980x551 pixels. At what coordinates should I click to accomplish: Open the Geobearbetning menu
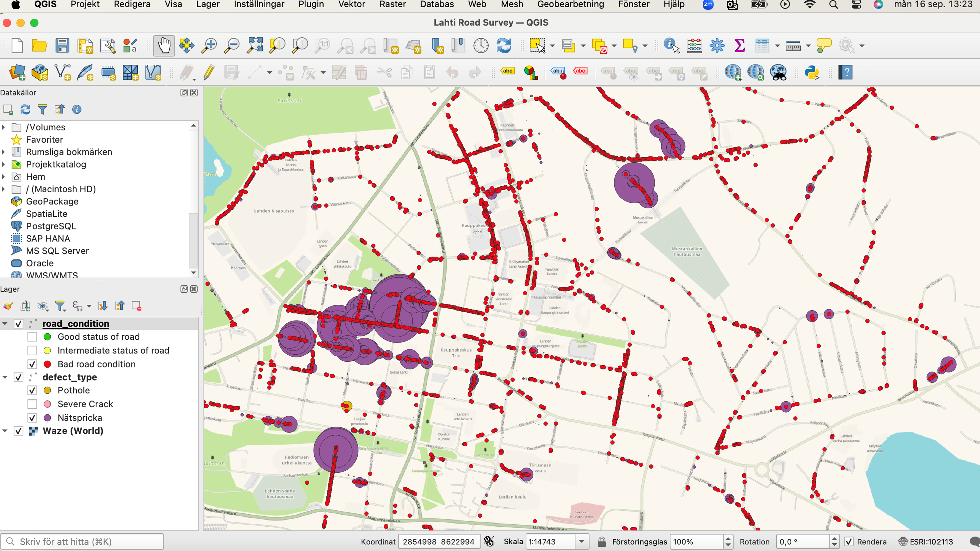click(571, 5)
